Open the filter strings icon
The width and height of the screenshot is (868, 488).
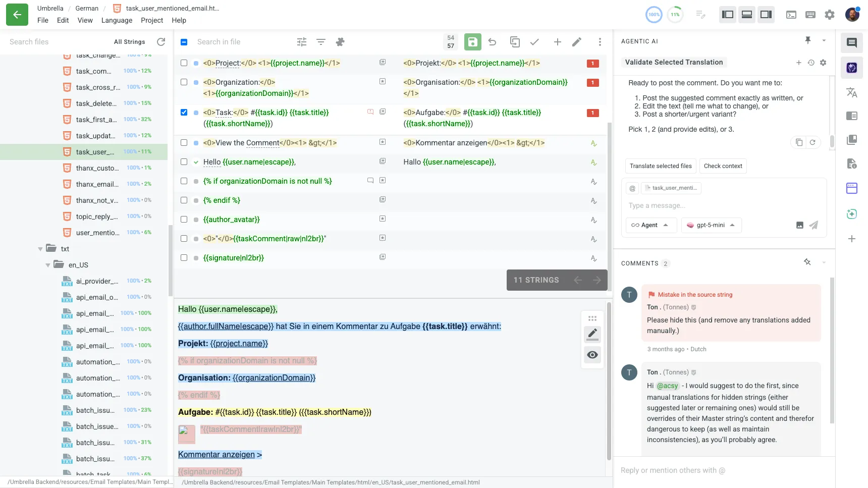tap(321, 42)
